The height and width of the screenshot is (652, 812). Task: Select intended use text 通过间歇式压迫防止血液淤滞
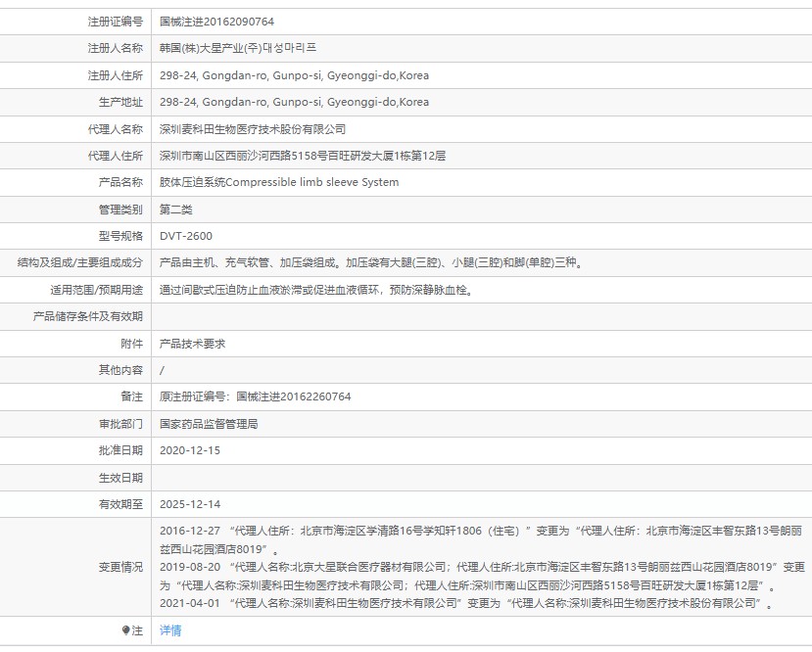pyautogui.click(x=230, y=291)
